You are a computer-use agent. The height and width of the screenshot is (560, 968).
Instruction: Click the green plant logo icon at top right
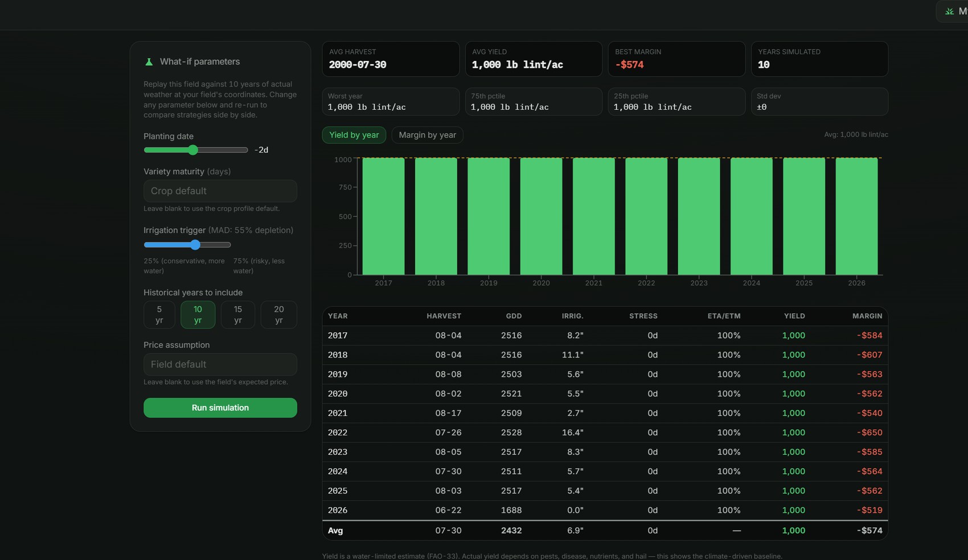(949, 11)
